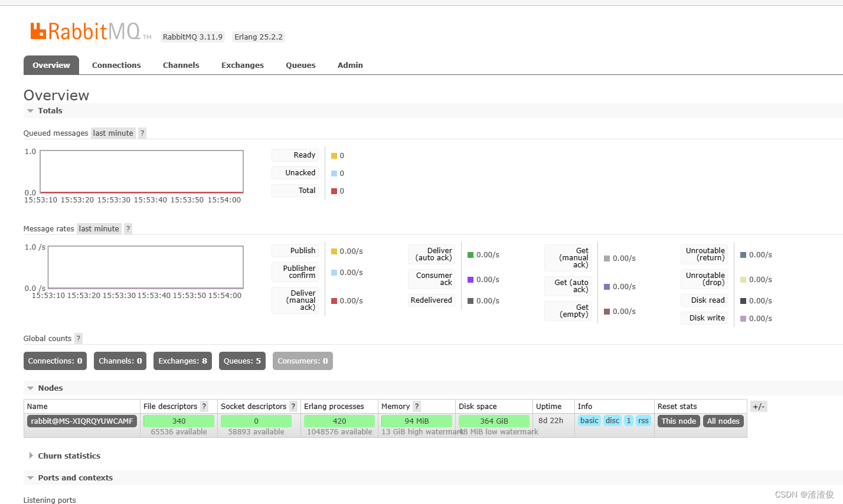Click the Ready yellow swatch
843x504 pixels.
point(334,156)
